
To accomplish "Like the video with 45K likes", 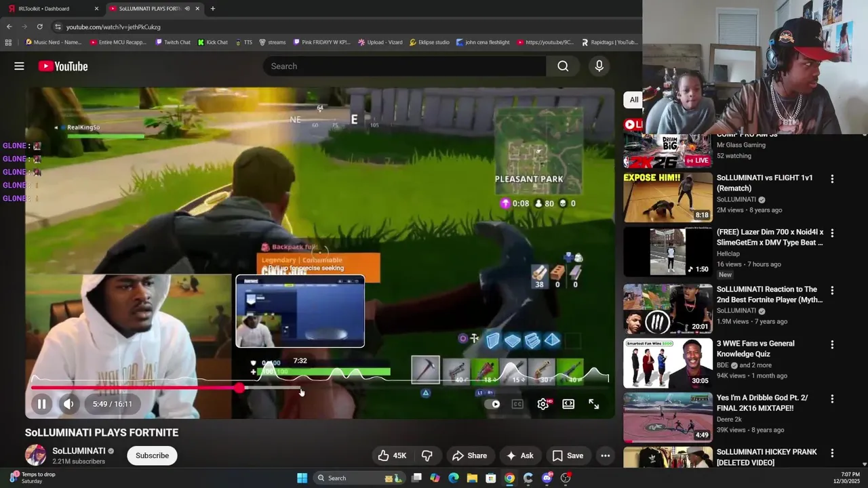I will pyautogui.click(x=392, y=455).
